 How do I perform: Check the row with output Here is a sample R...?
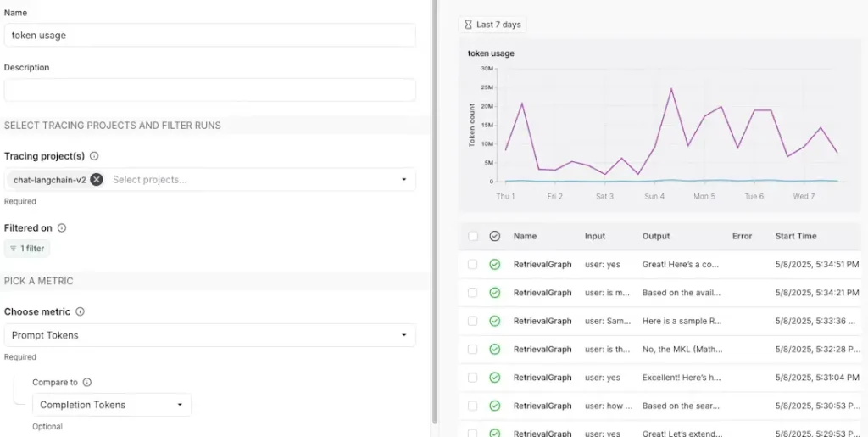(x=473, y=321)
